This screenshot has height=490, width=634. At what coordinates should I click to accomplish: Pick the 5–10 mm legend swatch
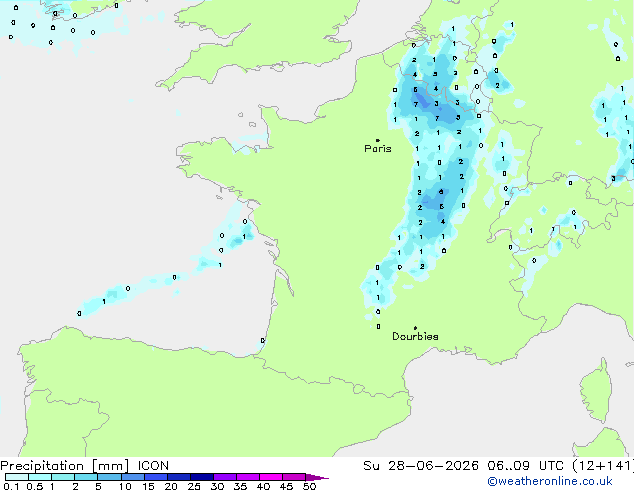point(109,477)
